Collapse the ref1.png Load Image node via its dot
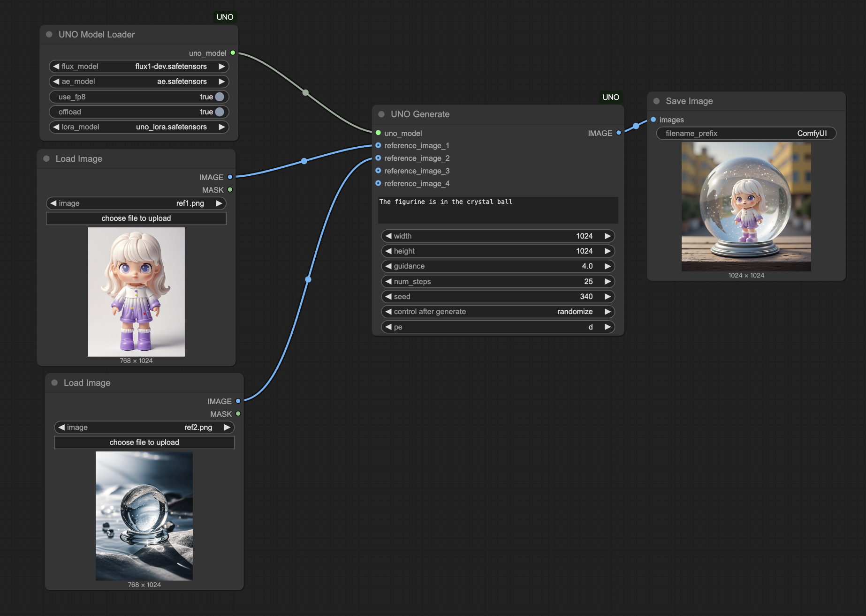866x616 pixels. (x=46, y=158)
